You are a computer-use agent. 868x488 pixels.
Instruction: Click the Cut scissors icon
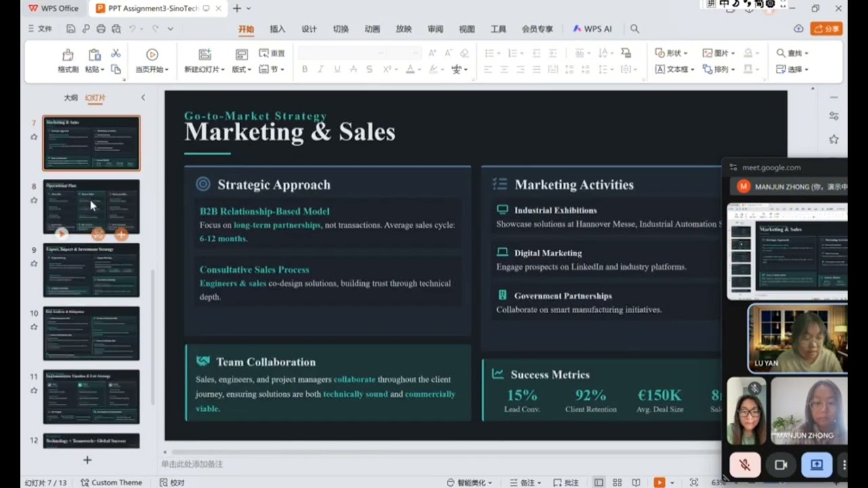pyautogui.click(x=115, y=53)
